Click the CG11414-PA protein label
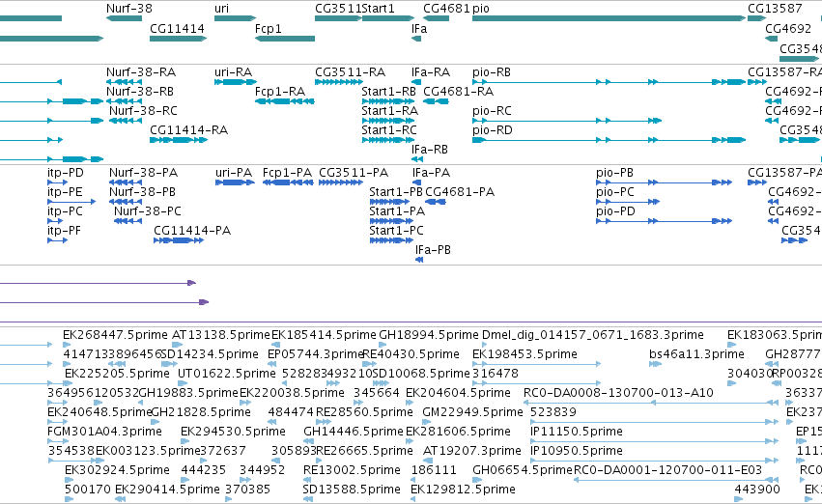This screenshot has height=504, width=822. pyautogui.click(x=192, y=231)
